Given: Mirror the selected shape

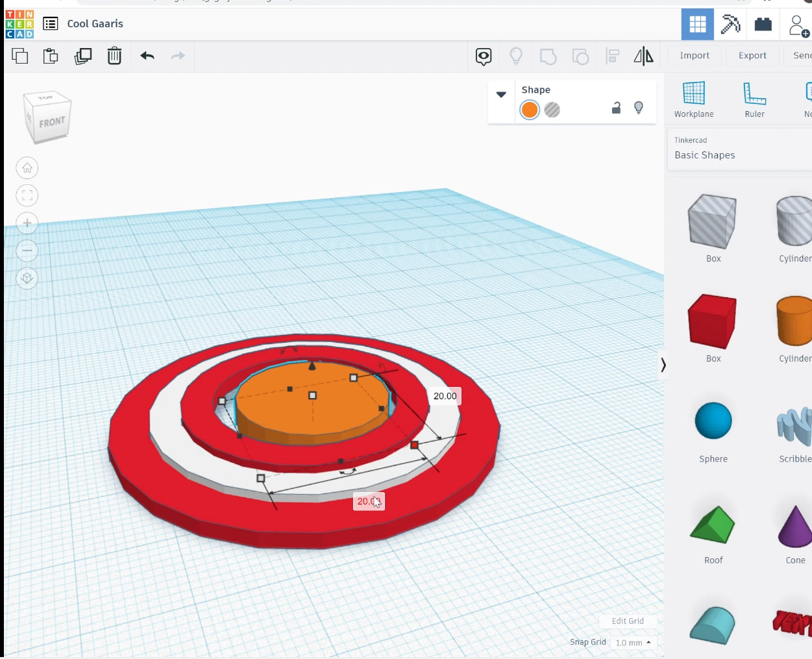Looking at the screenshot, I should [x=643, y=56].
